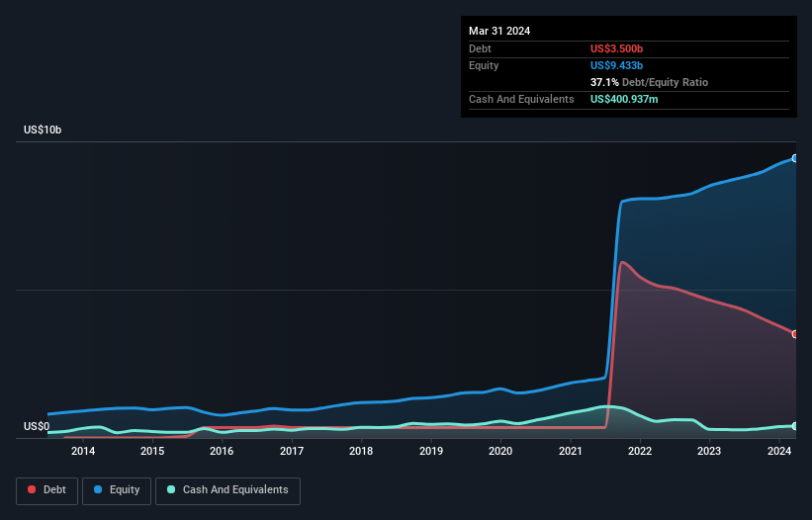812x520 pixels.
Task: Select the Equity end-point marker on chart
Action: [795, 158]
